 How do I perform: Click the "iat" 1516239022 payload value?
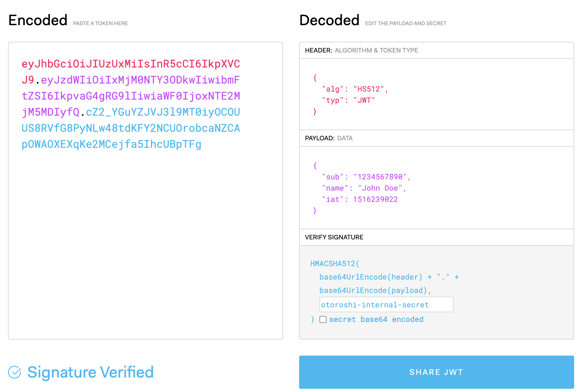click(x=375, y=199)
